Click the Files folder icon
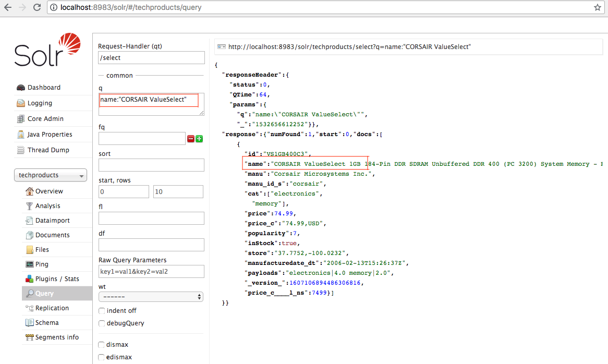 [x=30, y=250]
